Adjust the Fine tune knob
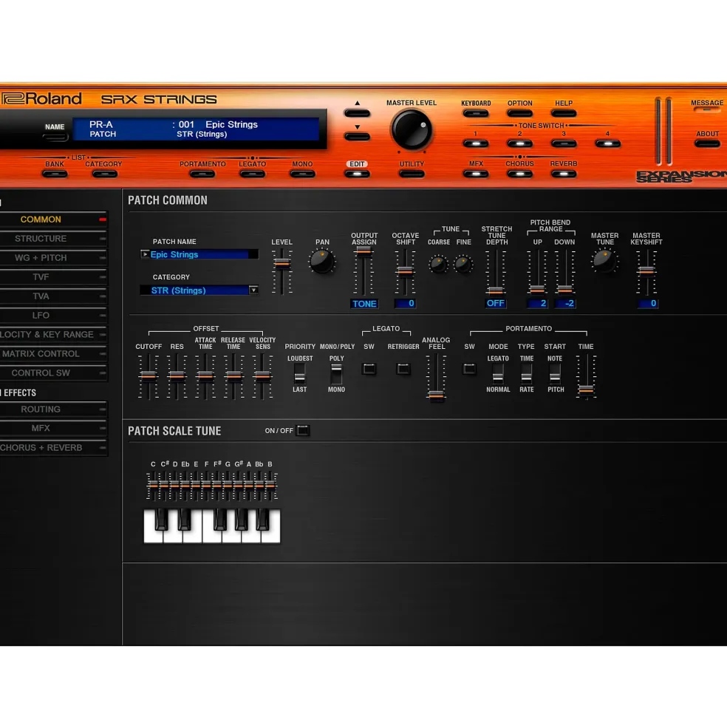The image size is (727, 728). [463, 264]
